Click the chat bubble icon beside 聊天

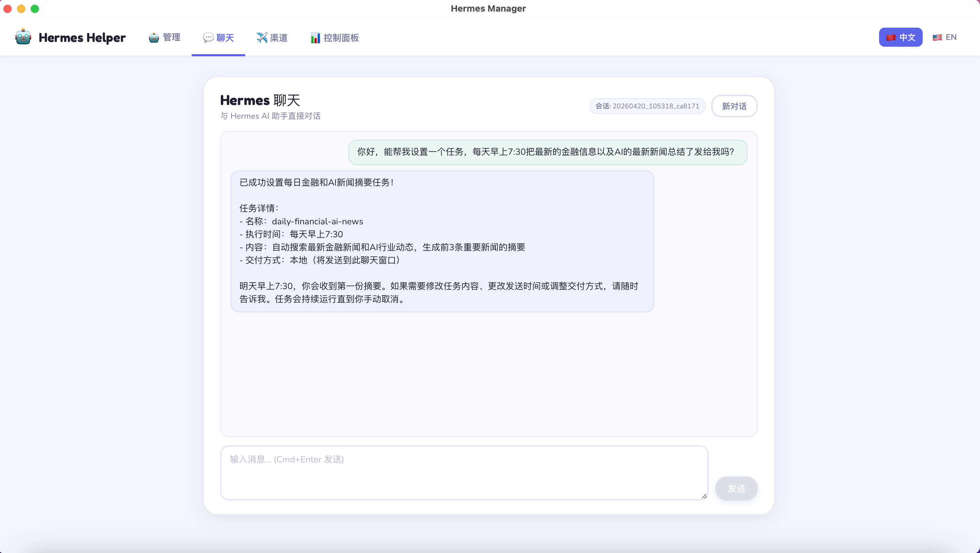pos(208,38)
